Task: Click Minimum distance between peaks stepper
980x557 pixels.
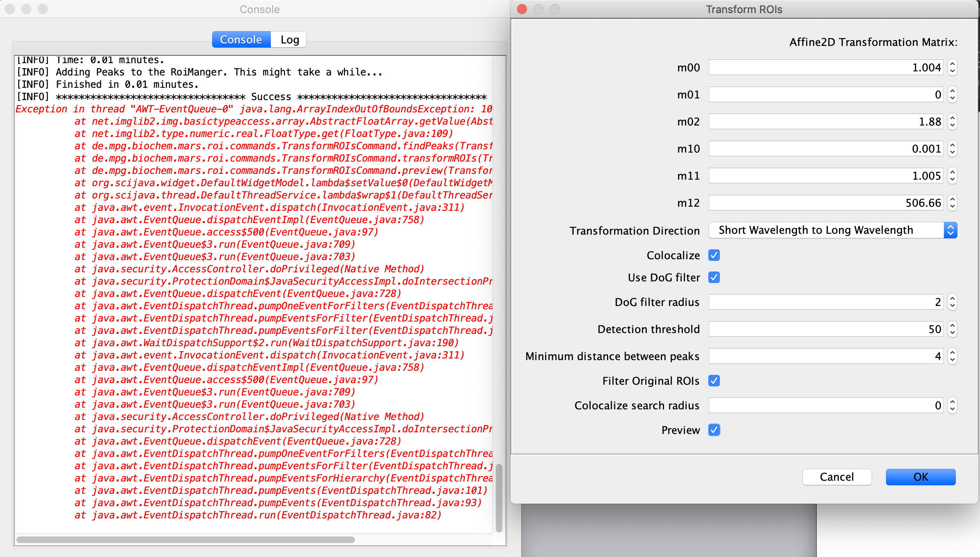Action: pos(953,356)
